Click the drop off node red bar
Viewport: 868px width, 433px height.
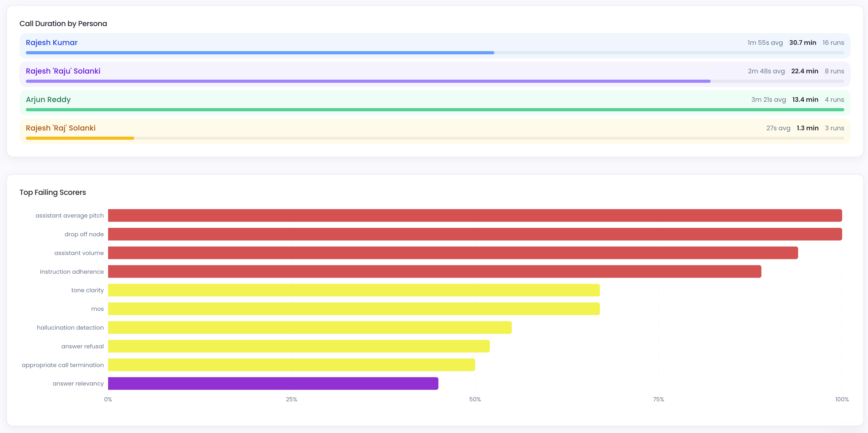click(472, 234)
